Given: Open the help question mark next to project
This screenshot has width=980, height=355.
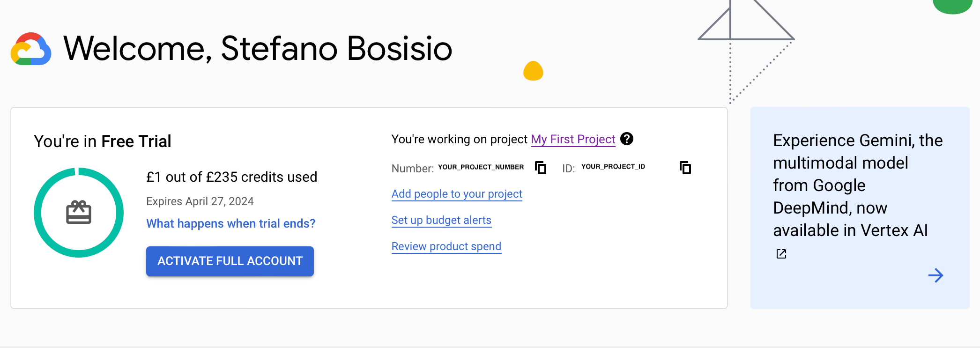Looking at the screenshot, I should (627, 139).
